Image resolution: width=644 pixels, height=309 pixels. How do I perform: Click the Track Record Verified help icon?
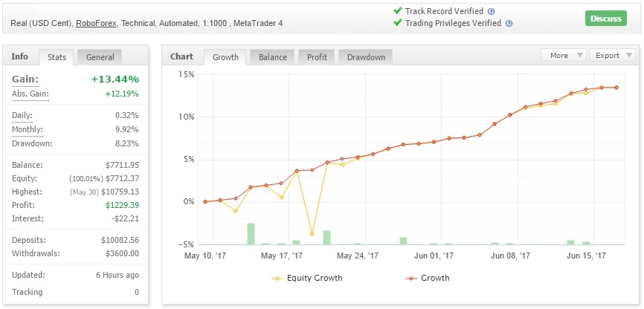coord(491,11)
